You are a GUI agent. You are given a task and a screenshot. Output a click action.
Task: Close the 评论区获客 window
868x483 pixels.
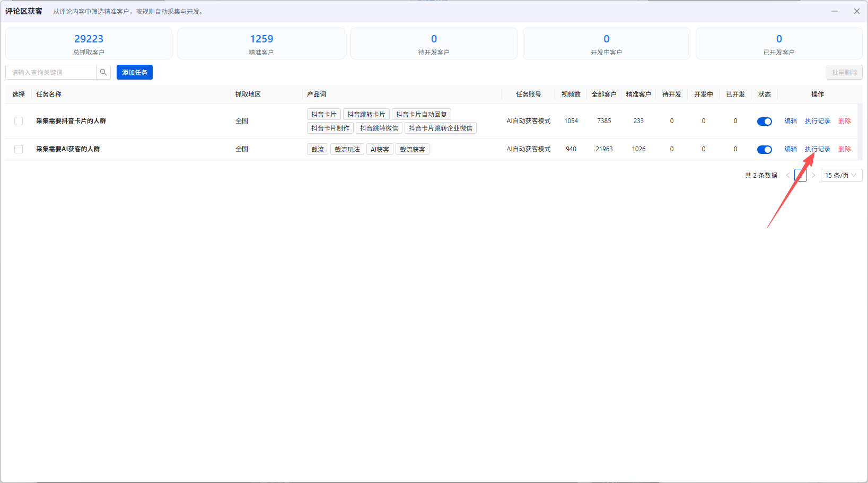tap(857, 11)
